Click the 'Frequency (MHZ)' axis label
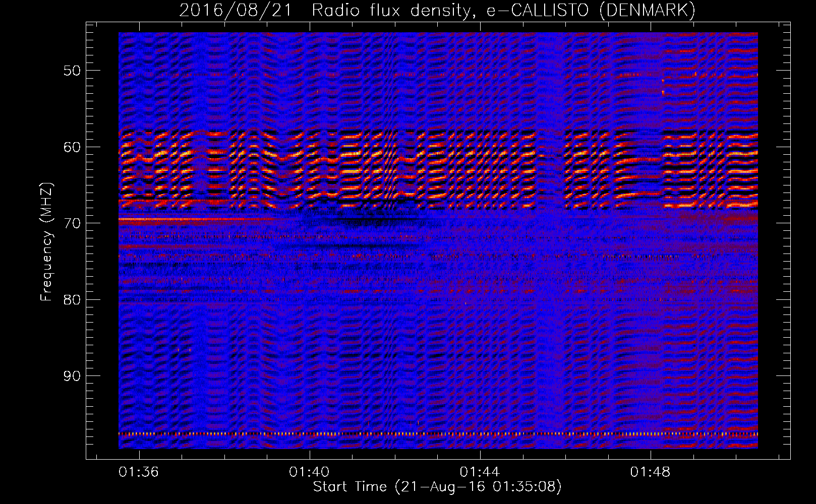This screenshot has height=504, width=816. pyautogui.click(x=46, y=242)
